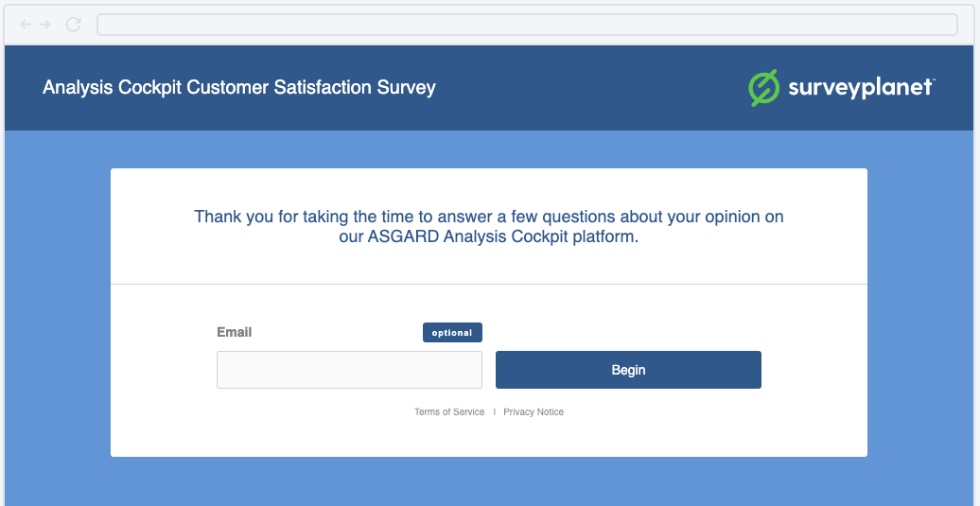Open the Privacy Notice link
This screenshot has height=506, width=980.
tap(534, 412)
